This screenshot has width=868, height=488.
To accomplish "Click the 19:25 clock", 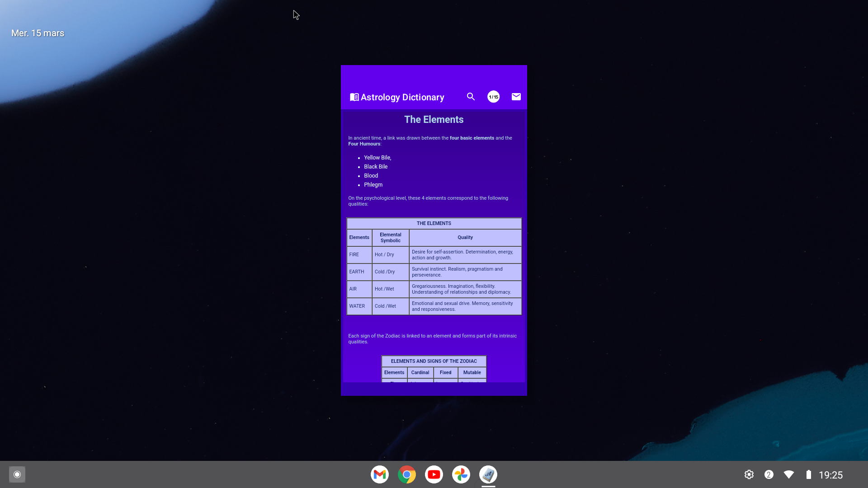I will click(831, 475).
